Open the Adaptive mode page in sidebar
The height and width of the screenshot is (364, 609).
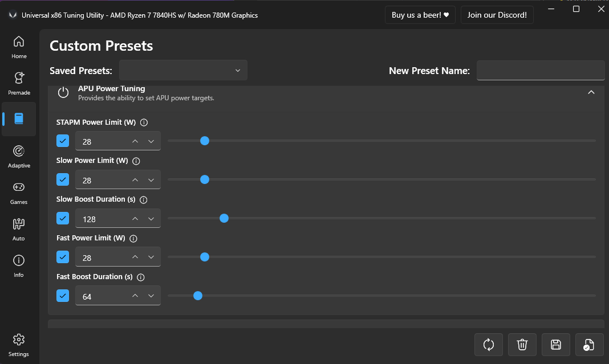pos(19,156)
